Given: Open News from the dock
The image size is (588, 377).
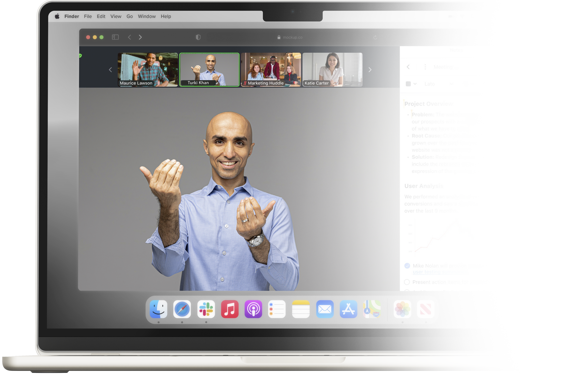Looking at the screenshot, I should [x=426, y=309].
